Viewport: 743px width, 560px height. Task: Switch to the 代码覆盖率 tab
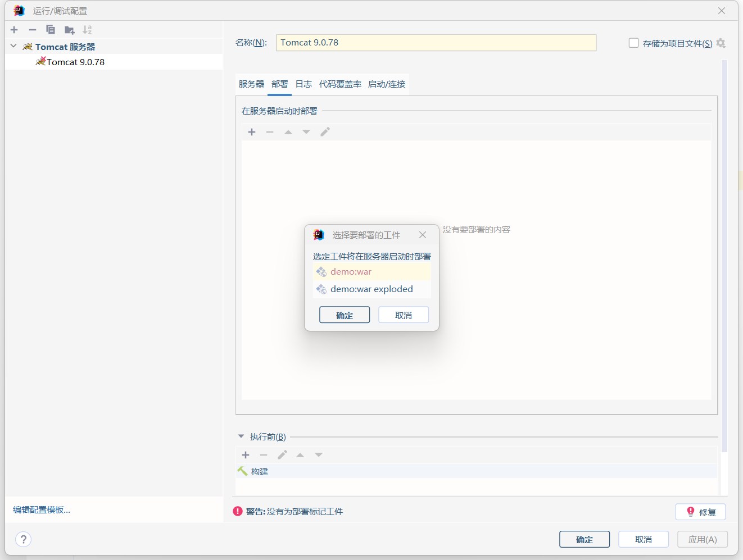(340, 84)
